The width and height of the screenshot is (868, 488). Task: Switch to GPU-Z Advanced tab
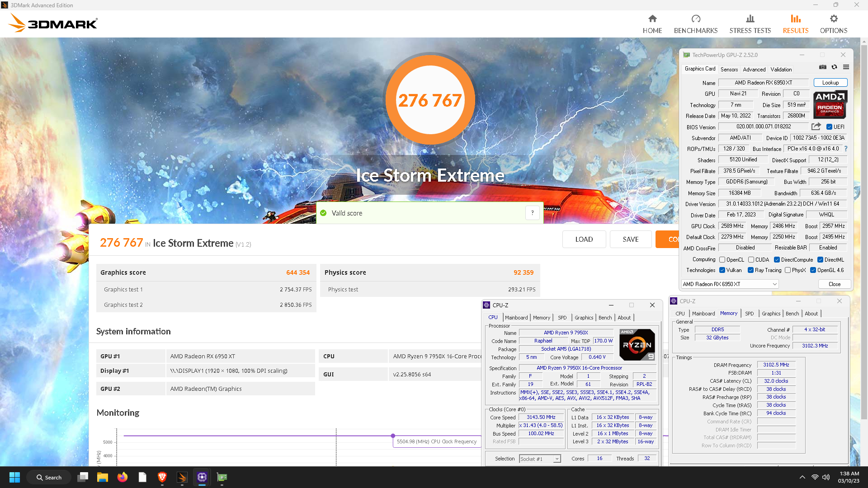tap(754, 69)
